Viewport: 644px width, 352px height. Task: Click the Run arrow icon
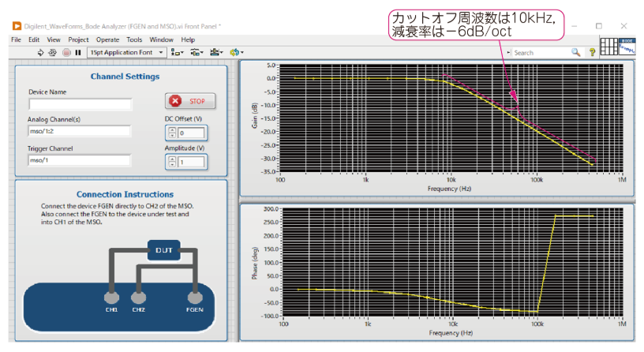pos(41,53)
